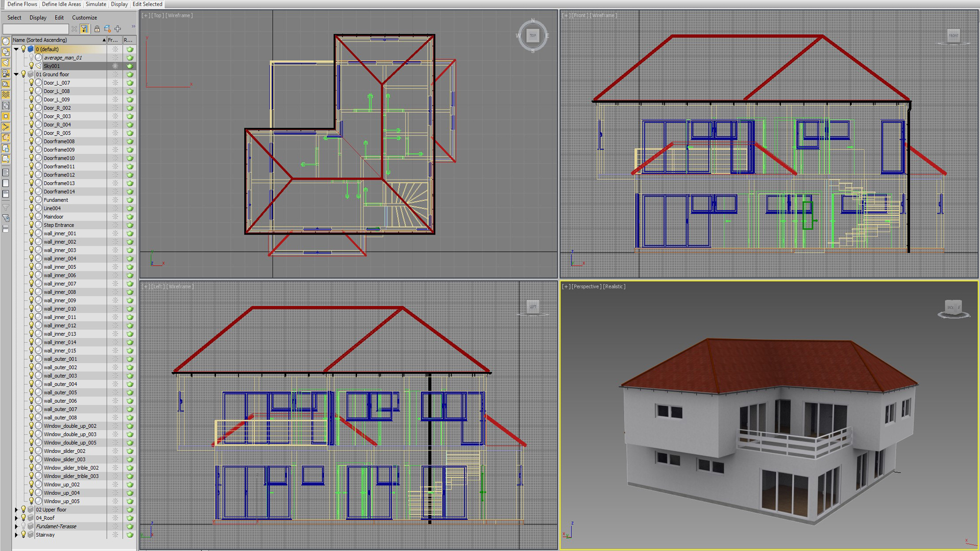Expand the Stairway layer
Screen dimensions: 980x551
(16, 535)
